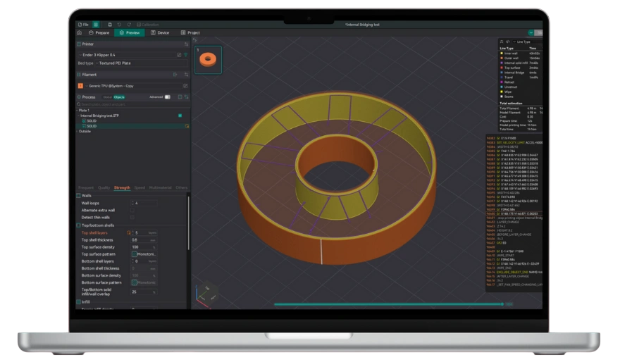
Task: Click the horizontal layer progress slider
Action: click(388, 304)
